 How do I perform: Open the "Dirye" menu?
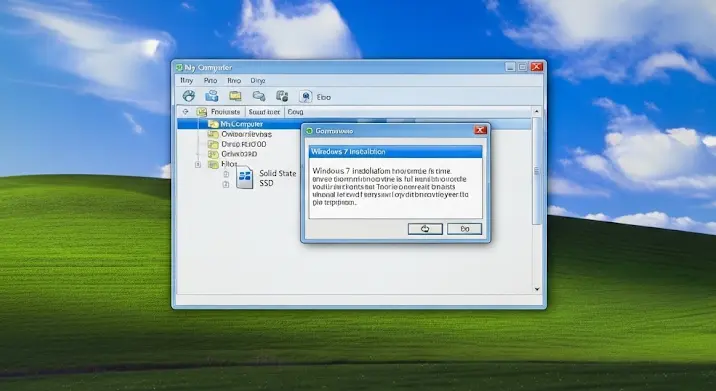(258, 80)
